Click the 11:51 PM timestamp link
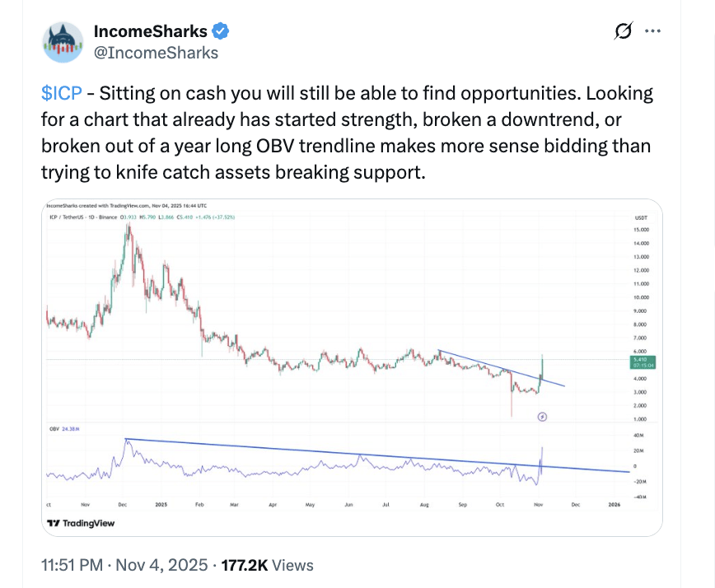The image size is (715, 588). tap(72, 566)
